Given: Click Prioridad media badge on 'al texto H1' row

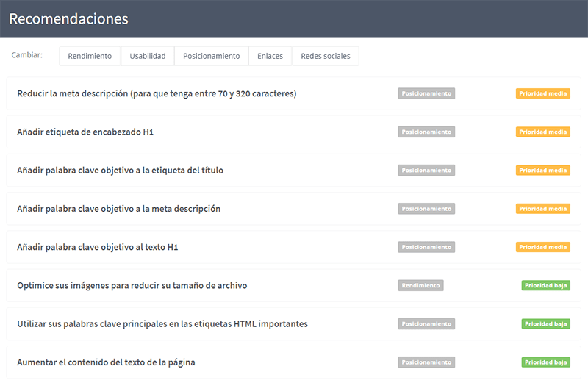Looking at the screenshot, I should pyautogui.click(x=542, y=247).
